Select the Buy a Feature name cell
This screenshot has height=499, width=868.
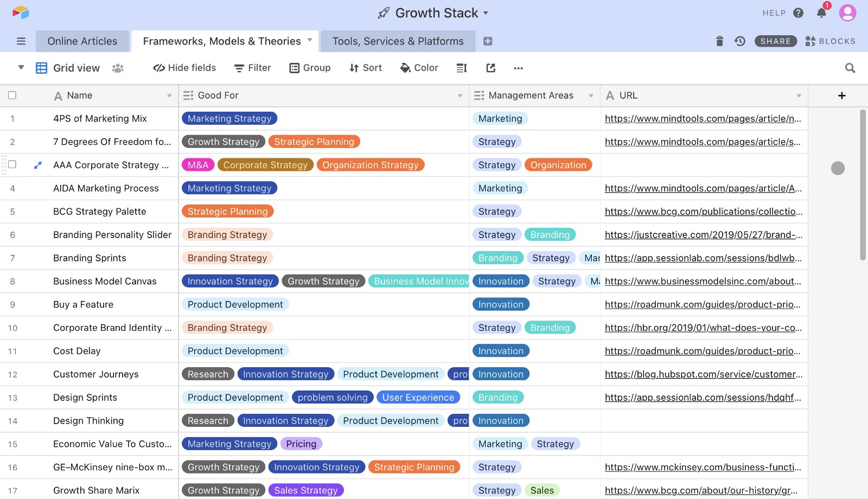click(x=83, y=305)
